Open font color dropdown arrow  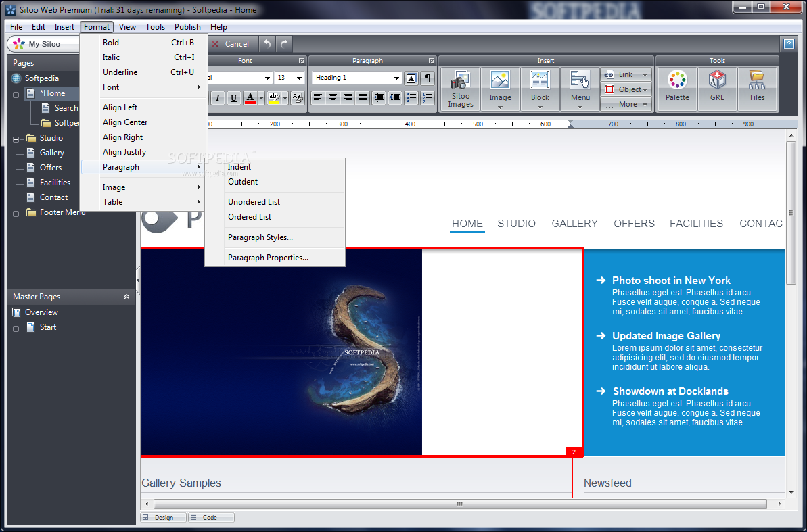[x=261, y=98]
